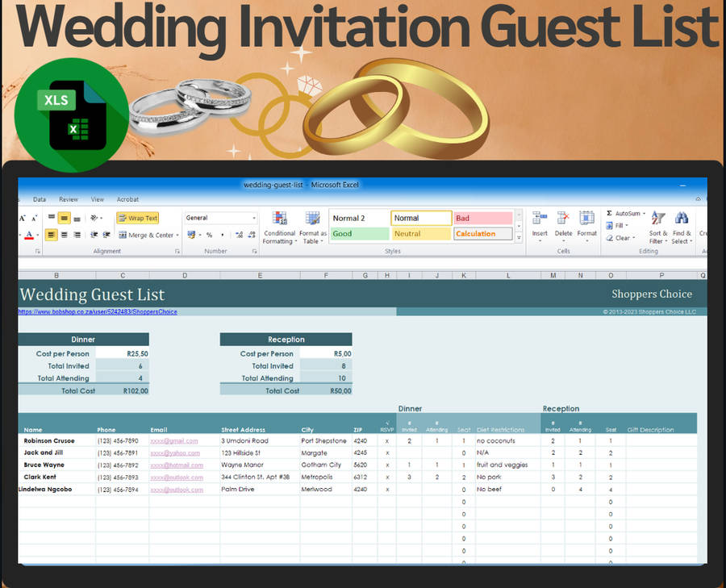Open the bobshop.co.za ShoppersChoice link
The image size is (726, 588).
(x=98, y=311)
